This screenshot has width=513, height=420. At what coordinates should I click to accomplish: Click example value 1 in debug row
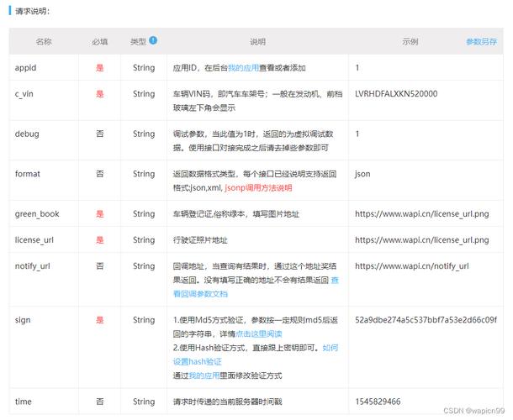(x=357, y=134)
